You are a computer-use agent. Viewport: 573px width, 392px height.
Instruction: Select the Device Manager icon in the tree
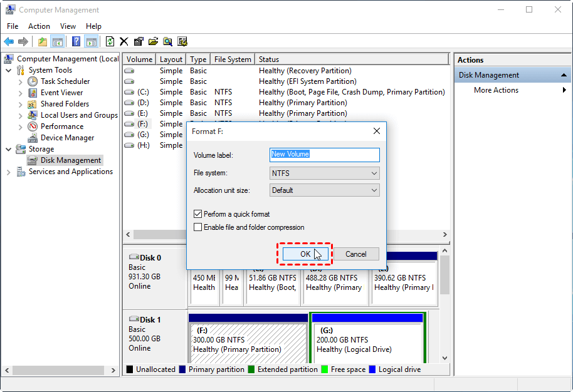click(x=33, y=138)
